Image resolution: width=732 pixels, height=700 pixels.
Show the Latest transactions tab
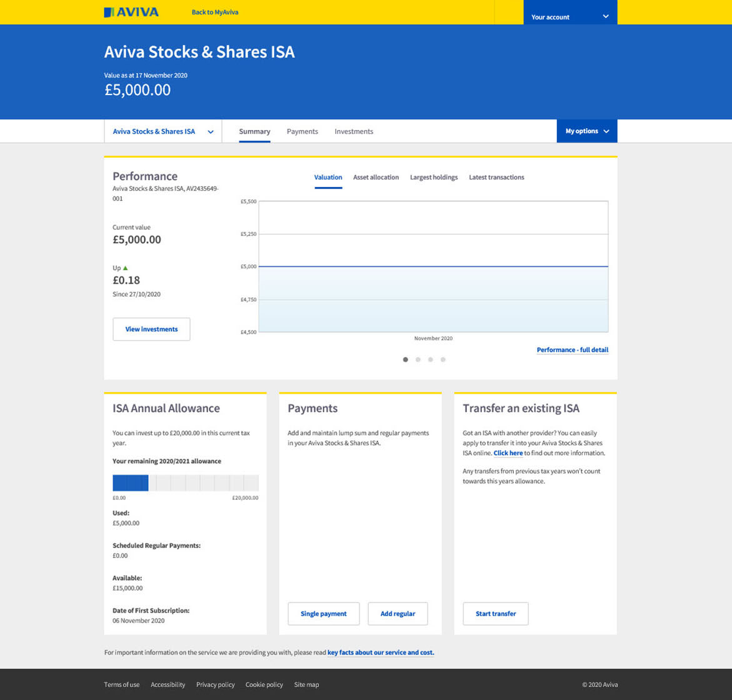tap(497, 177)
